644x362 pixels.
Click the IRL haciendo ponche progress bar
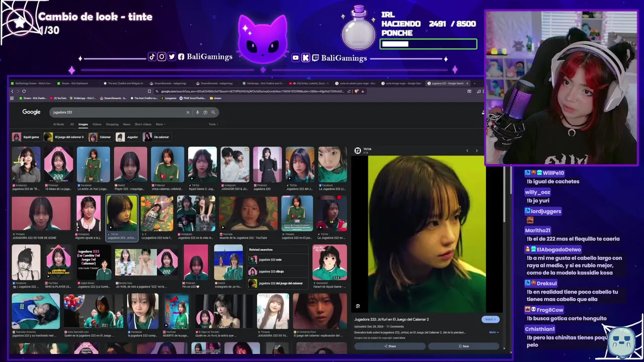pyautogui.click(x=428, y=44)
